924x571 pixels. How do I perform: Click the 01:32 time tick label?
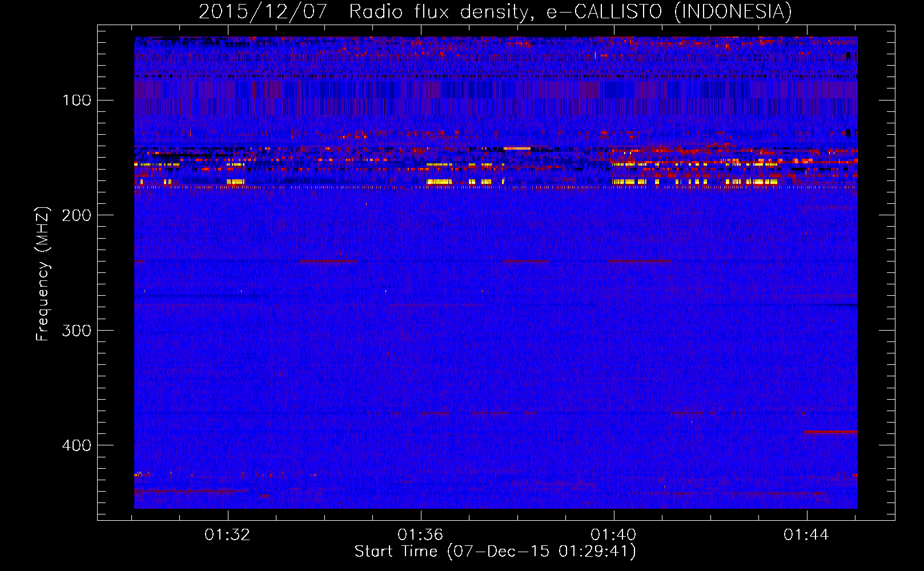point(227,535)
